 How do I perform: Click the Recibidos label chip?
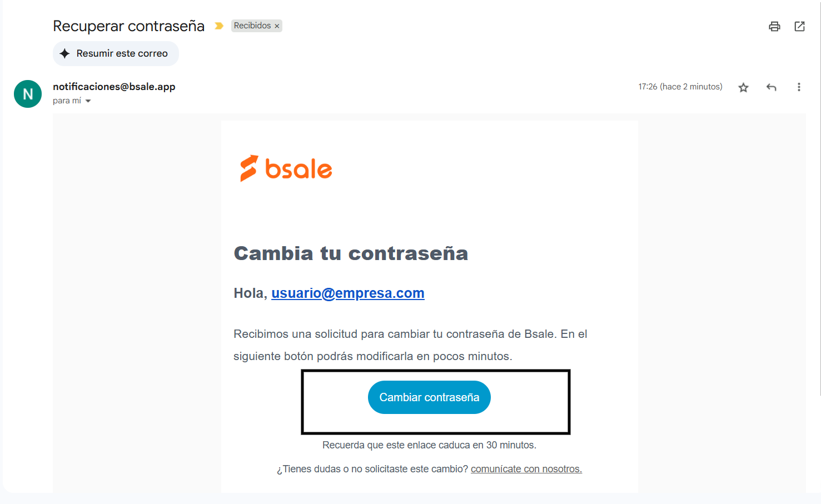252,26
